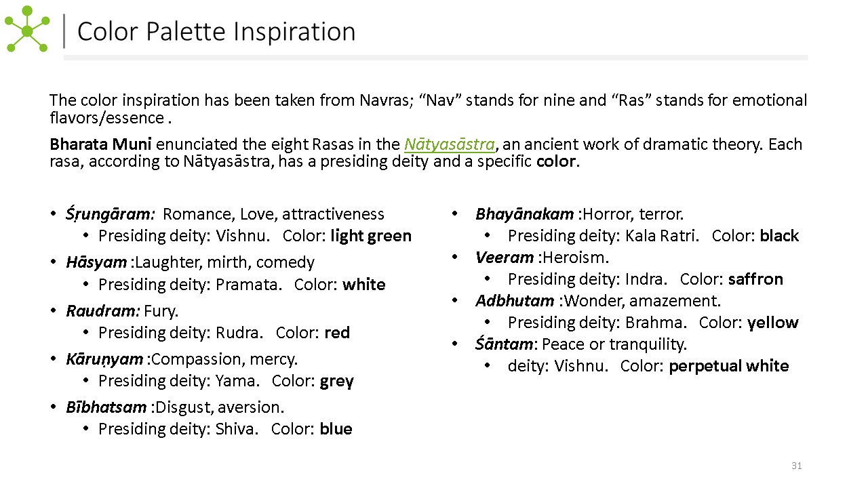Click the Hāsyam rasa heading
Screen dimensions: 868x488
pyautogui.click(x=96, y=262)
